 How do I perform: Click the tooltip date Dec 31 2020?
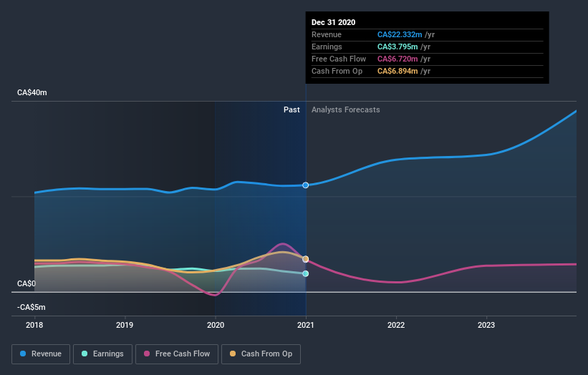pos(333,22)
